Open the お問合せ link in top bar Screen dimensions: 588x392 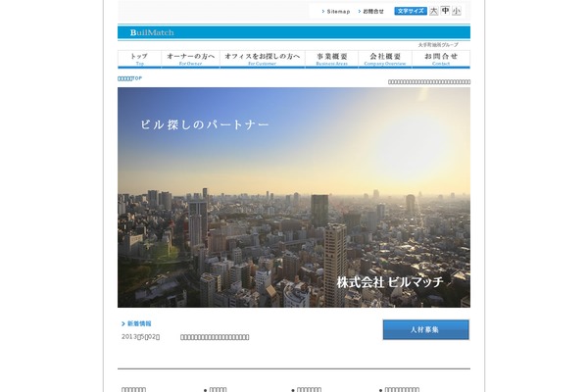(370, 12)
